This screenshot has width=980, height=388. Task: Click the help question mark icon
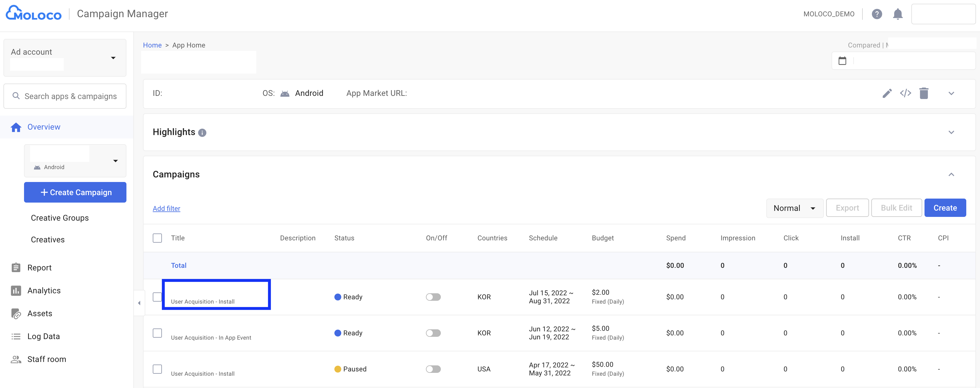(x=876, y=14)
